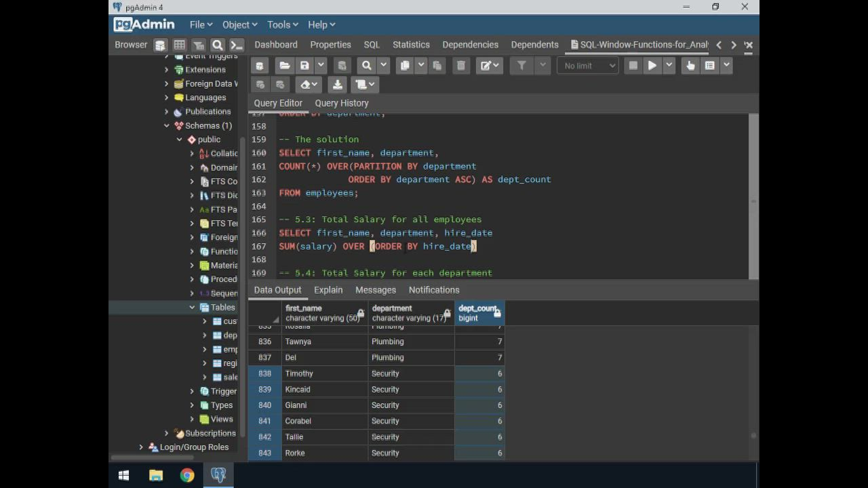This screenshot has width=868, height=488.
Task: Select row 840 in the results grid
Action: 264,405
